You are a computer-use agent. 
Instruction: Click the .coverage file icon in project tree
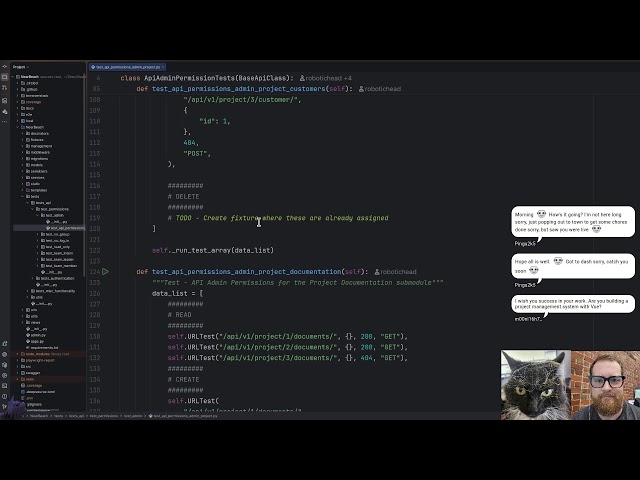(x=23, y=385)
